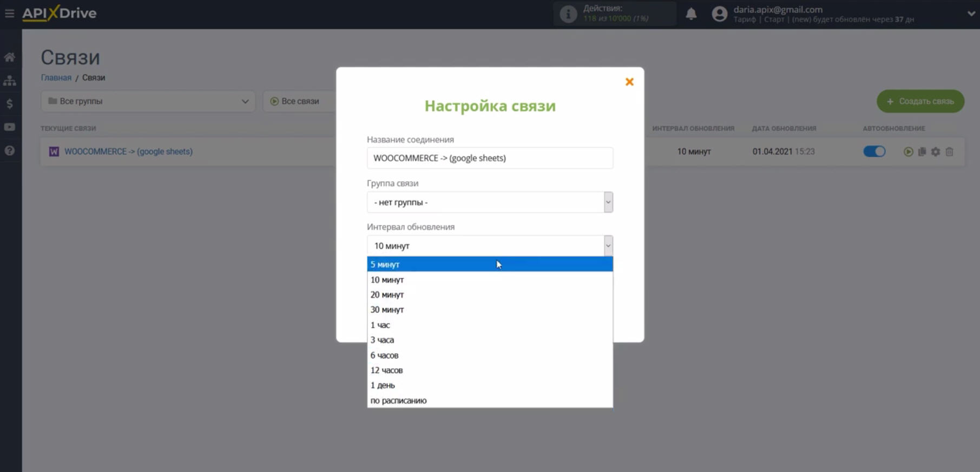
Task: Open the help question icon in sidebar
Action: (x=10, y=151)
